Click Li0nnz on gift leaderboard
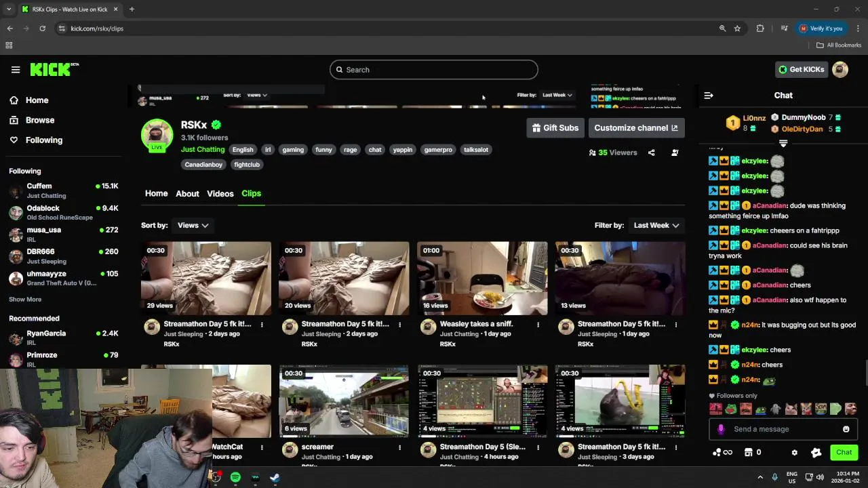This screenshot has height=488, width=868. [x=753, y=118]
